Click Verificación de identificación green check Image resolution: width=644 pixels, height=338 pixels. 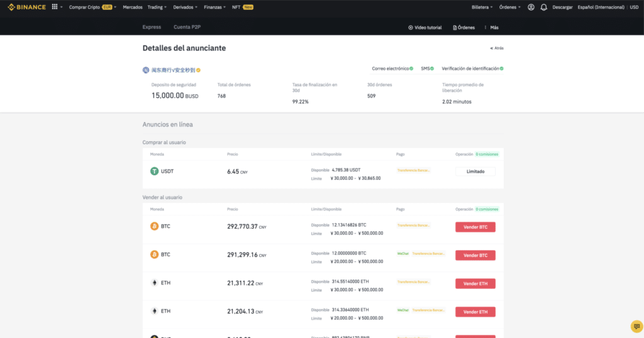click(x=502, y=68)
